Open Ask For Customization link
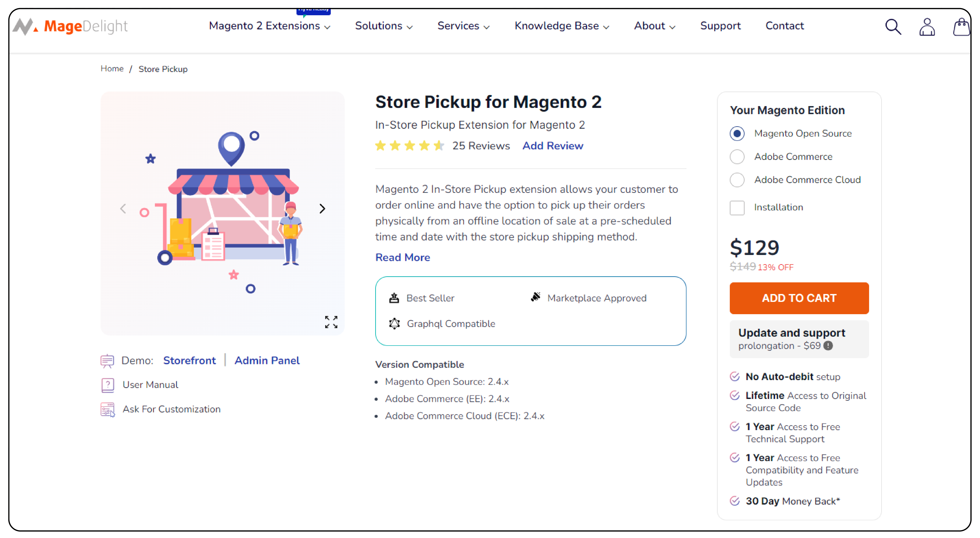The image size is (980, 538). coord(172,409)
